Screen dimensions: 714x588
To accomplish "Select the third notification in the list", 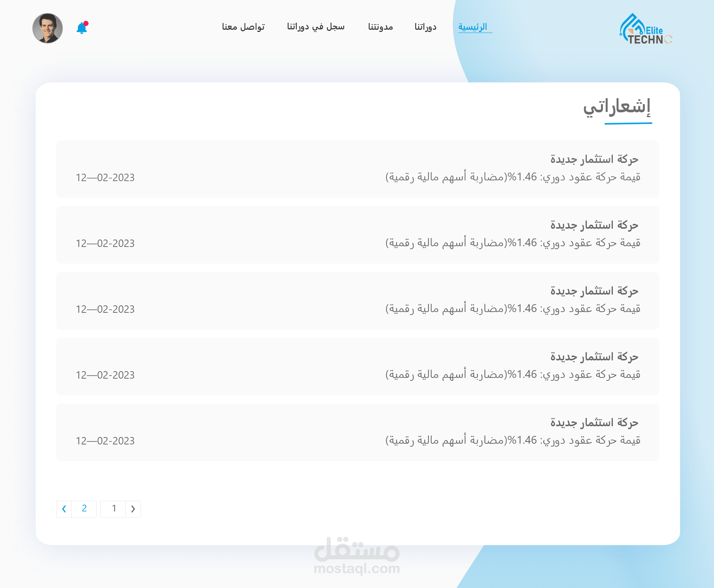I will (x=357, y=301).
